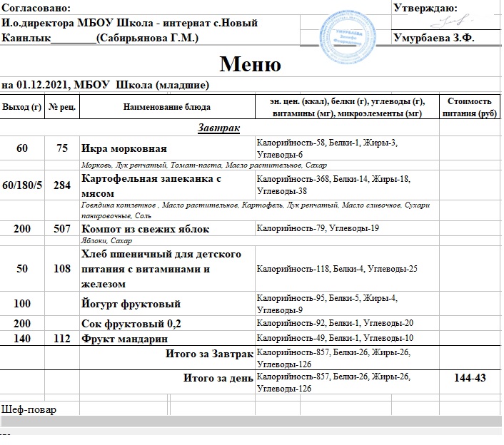Click the gray horizontal bar below Шеф-повар

coord(250,422)
